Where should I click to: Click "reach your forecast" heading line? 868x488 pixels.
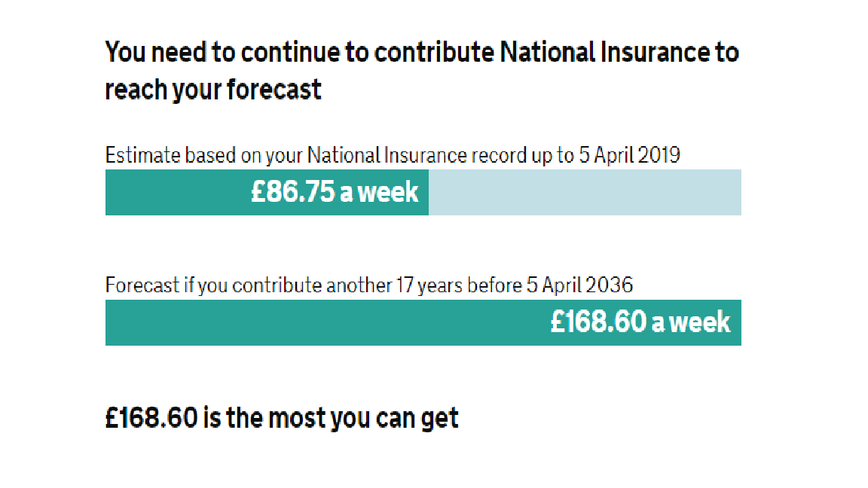point(213,89)
